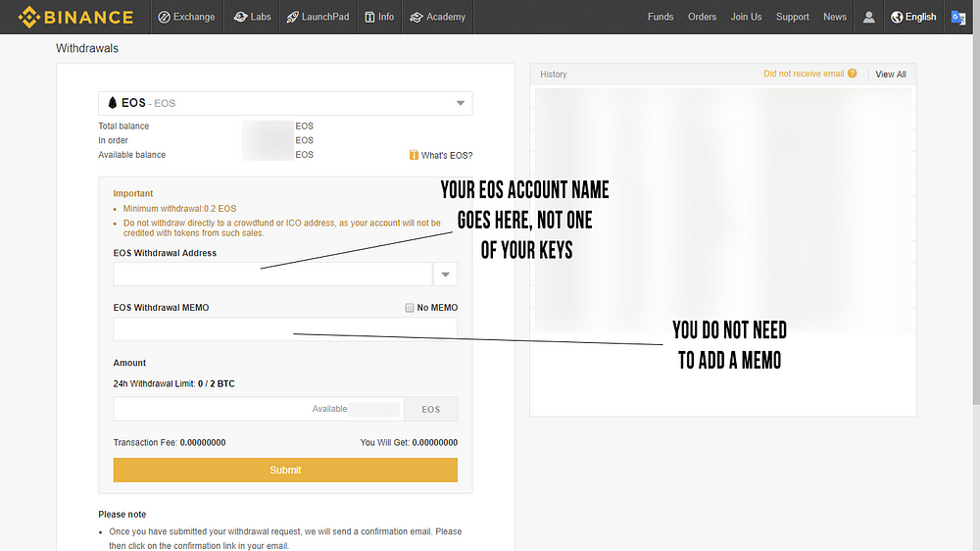Click Did not receive email link
This screenshot has height=551, width=980.
point(804,74)
